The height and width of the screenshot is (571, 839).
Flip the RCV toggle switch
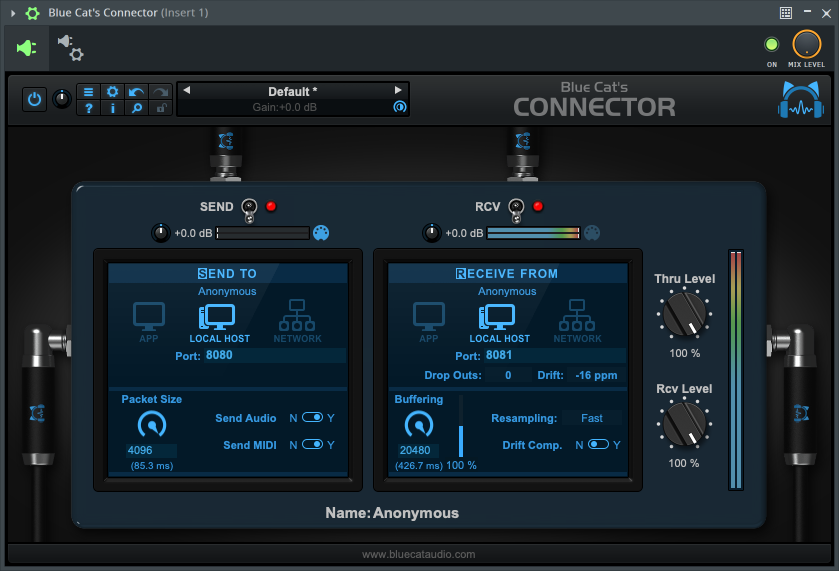[x=516, y=210]
